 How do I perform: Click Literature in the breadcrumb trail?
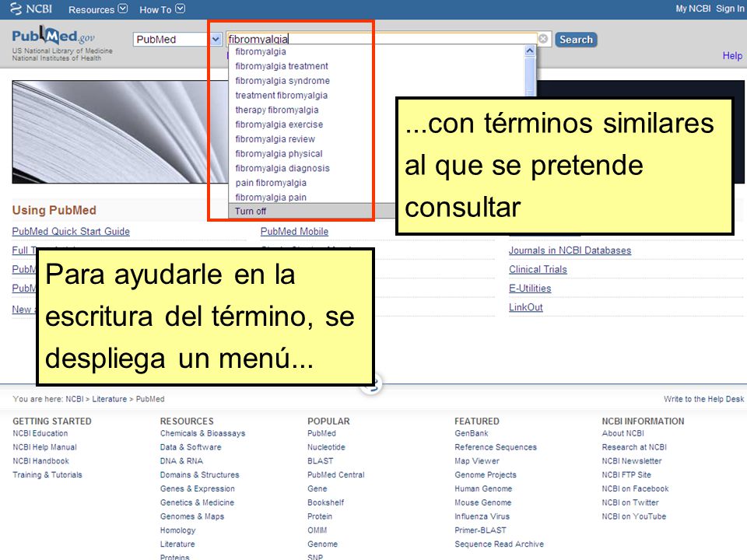110,399
